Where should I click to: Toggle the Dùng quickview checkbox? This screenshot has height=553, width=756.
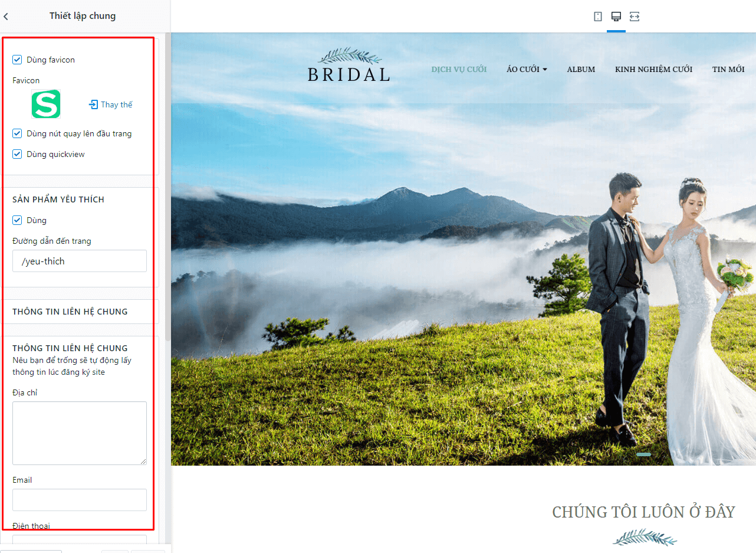(x=18, y=154)
